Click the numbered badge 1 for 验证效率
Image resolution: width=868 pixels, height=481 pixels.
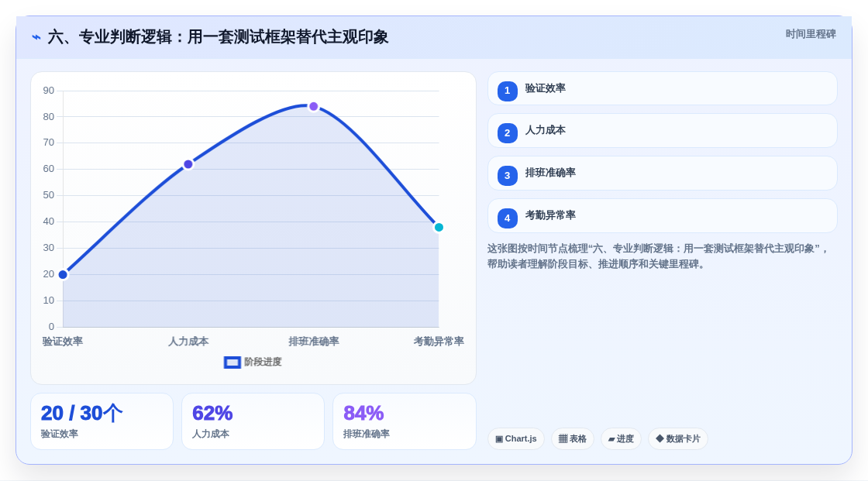coord(507,91)
